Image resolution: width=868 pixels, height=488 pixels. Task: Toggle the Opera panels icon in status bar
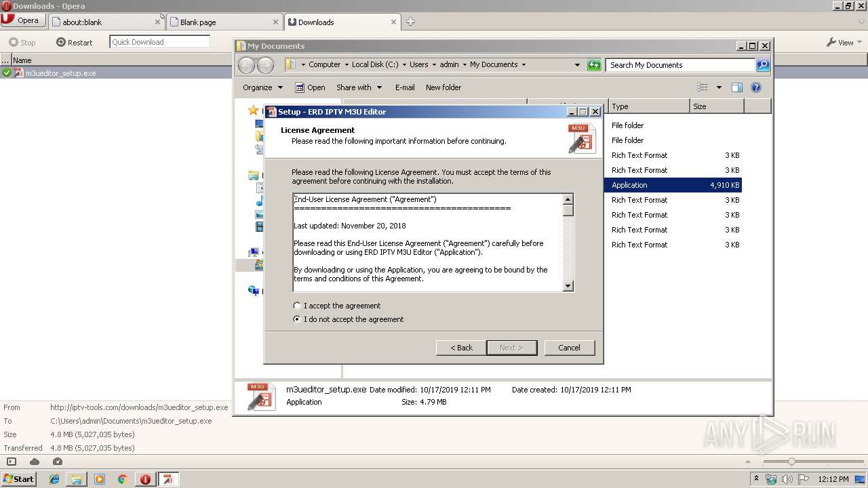pyautogui.click(x=12, y=462)
